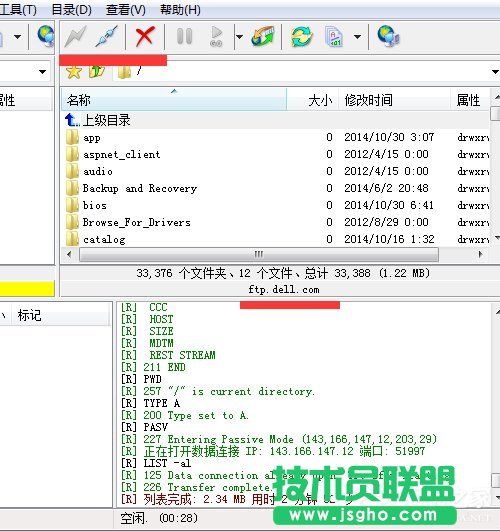Click the horizontal scrollbar left arrow
Image resolution: width=500 pixels, height=531 pixels.
pyautogui.click(x=69, y=254)
